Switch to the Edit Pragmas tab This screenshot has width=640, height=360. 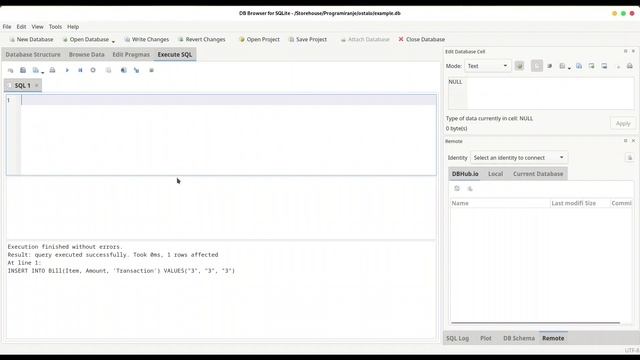pos(131,54)
